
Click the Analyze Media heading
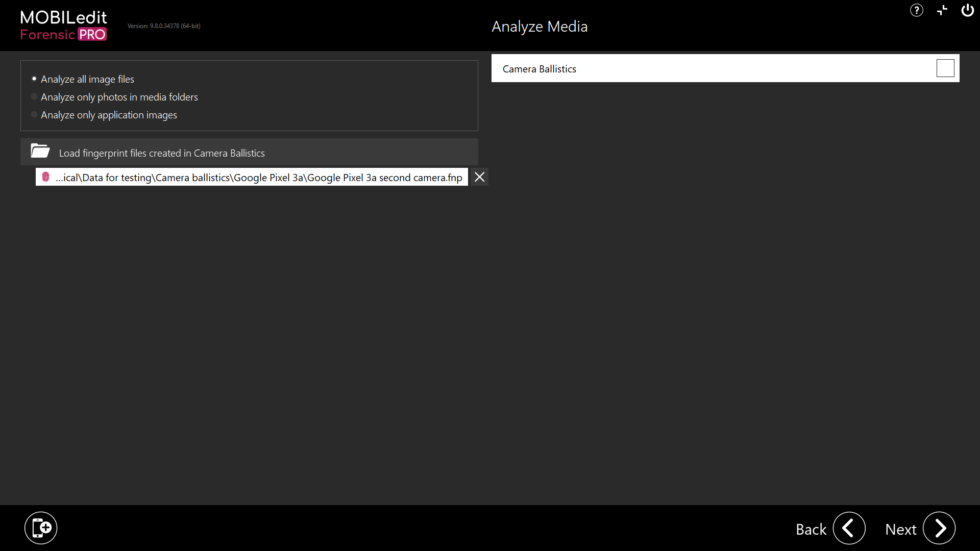click(540, 27)
